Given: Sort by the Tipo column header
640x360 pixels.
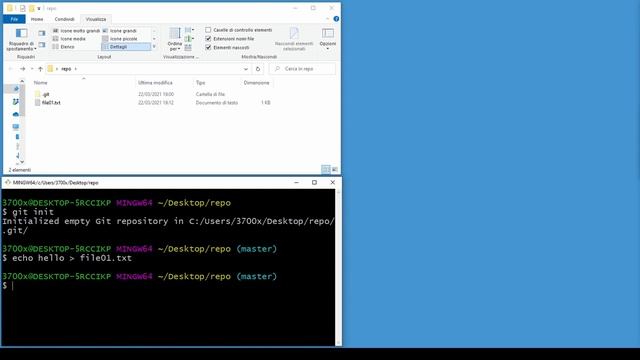Looking at the screenshot, I should pyautogui.click(x=200, y=83).
